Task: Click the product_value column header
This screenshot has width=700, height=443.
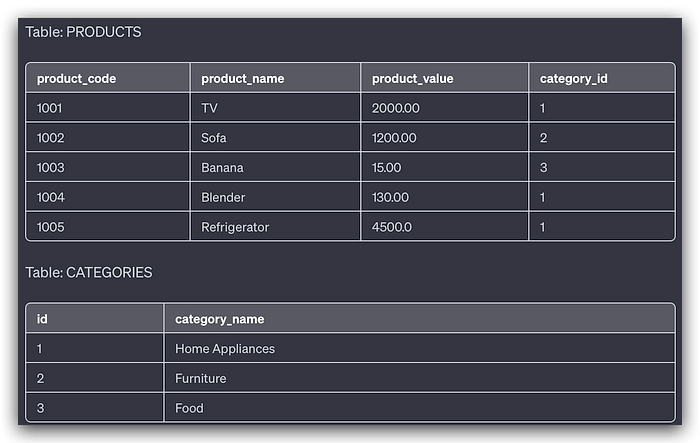Action: pyautogui.click(x=412, y=78)
